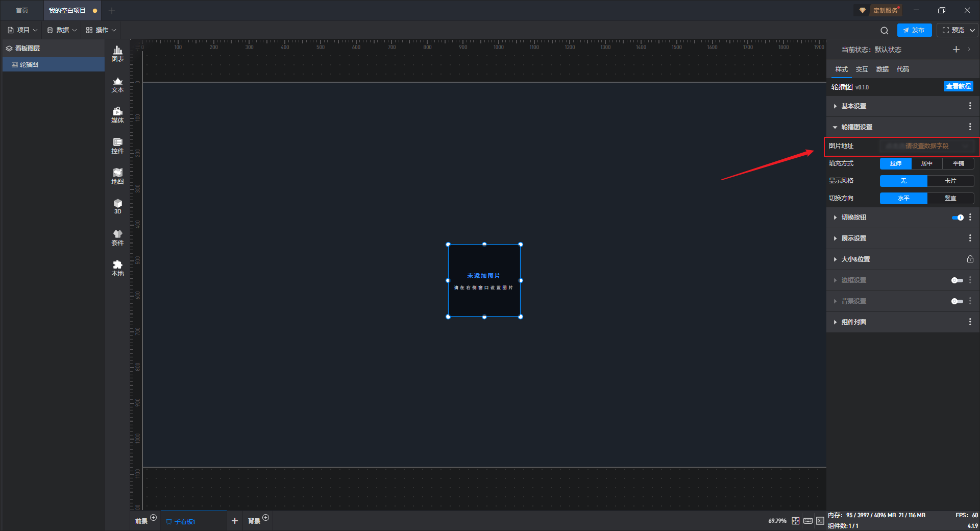Open the 切换按钮 more options menu
The image size is (980, 531).
pyautogui.click(x=970, y=217)
